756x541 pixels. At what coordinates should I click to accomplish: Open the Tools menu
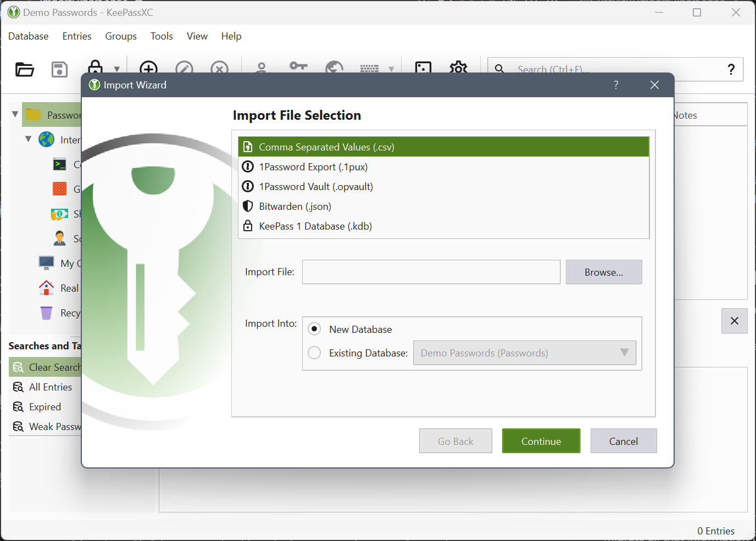point(162,36)
